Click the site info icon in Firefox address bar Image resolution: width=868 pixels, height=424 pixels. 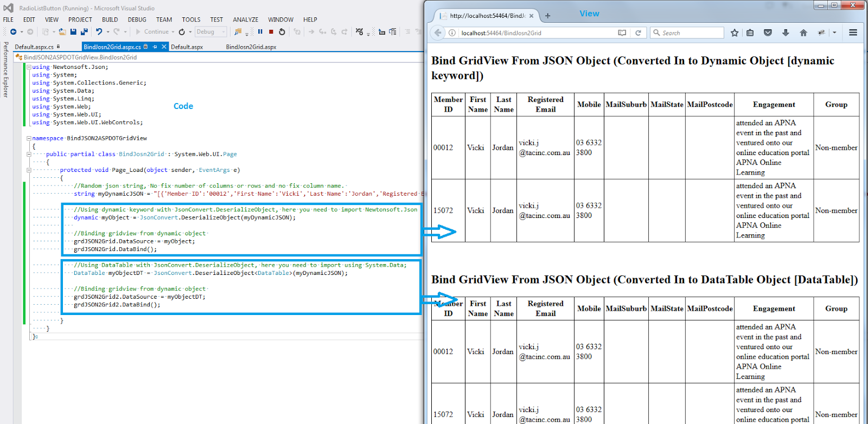pyautogui.click(x=452, y=33)
